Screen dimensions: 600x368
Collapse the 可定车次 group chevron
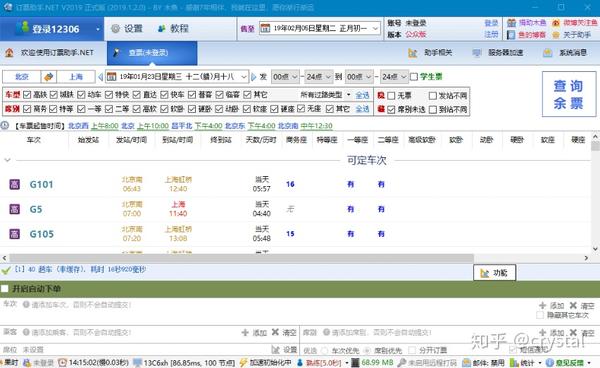coord(7,160)
